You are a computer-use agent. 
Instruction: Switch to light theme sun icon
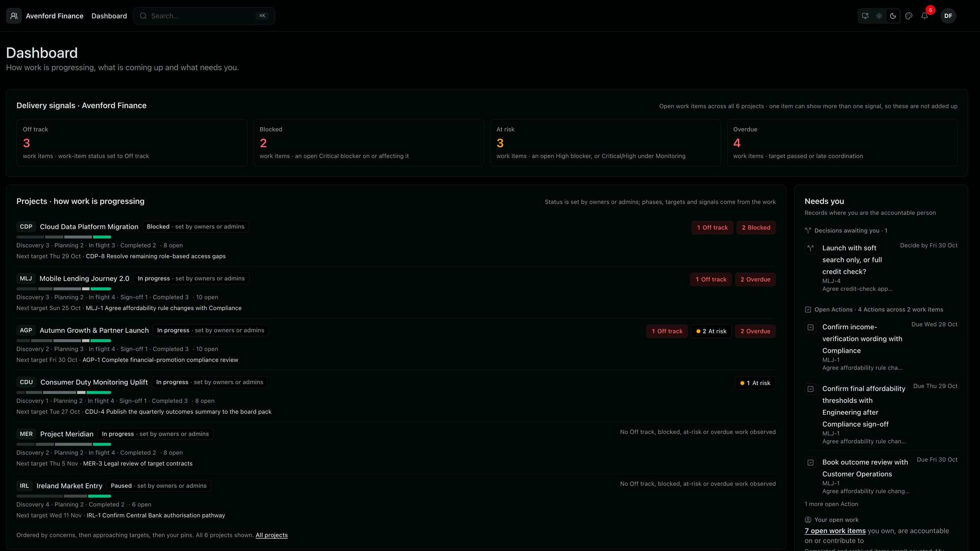879,16
